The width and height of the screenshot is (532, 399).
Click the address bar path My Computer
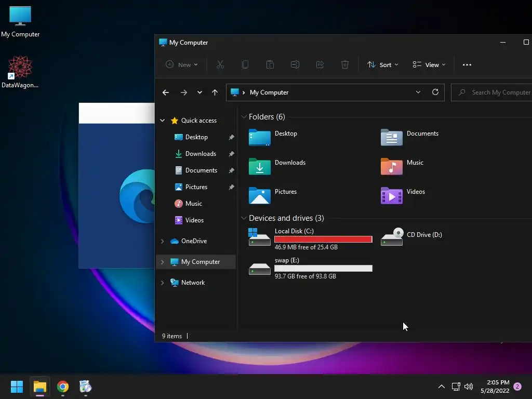pyautogui.click(x=269, y=92)
